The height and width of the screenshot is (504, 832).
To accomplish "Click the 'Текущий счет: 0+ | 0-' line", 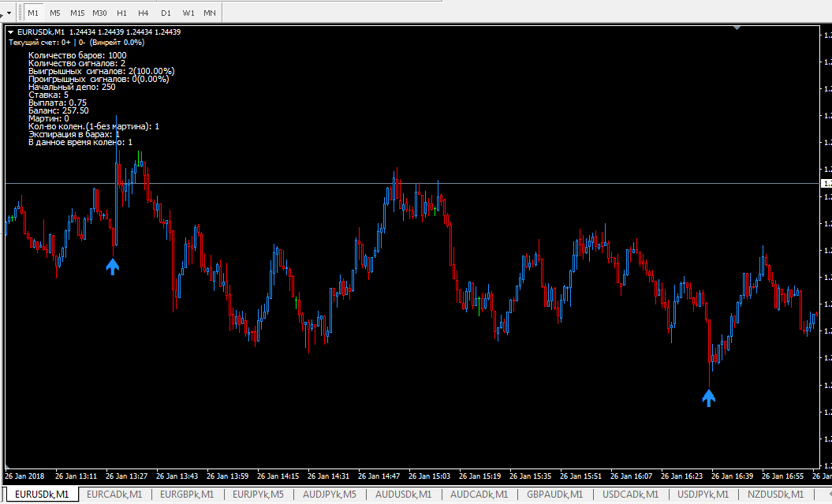I will (47, 43).
